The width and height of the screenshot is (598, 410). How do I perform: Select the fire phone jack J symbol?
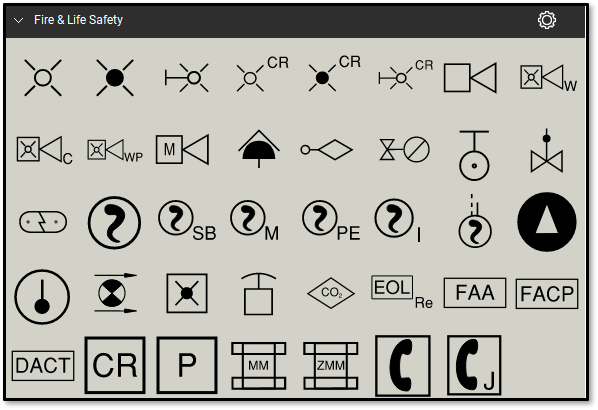pos(474,365)
